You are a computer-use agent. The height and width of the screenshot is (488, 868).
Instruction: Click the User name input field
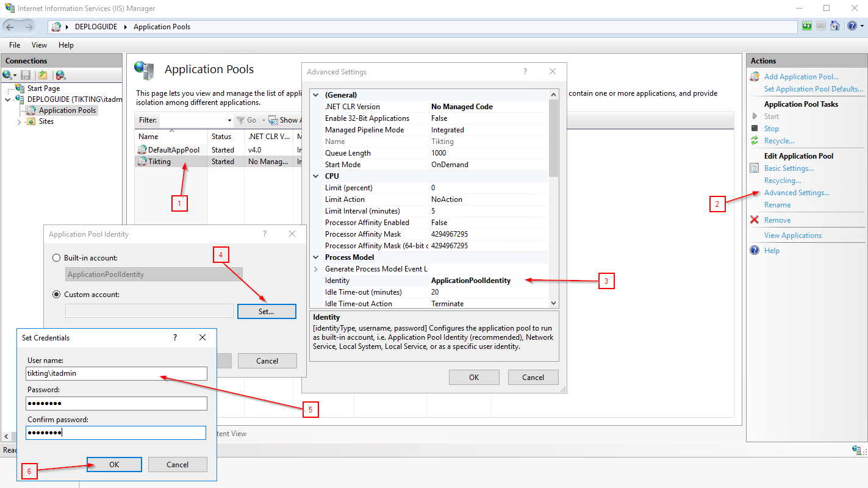(x=117, y=373)
